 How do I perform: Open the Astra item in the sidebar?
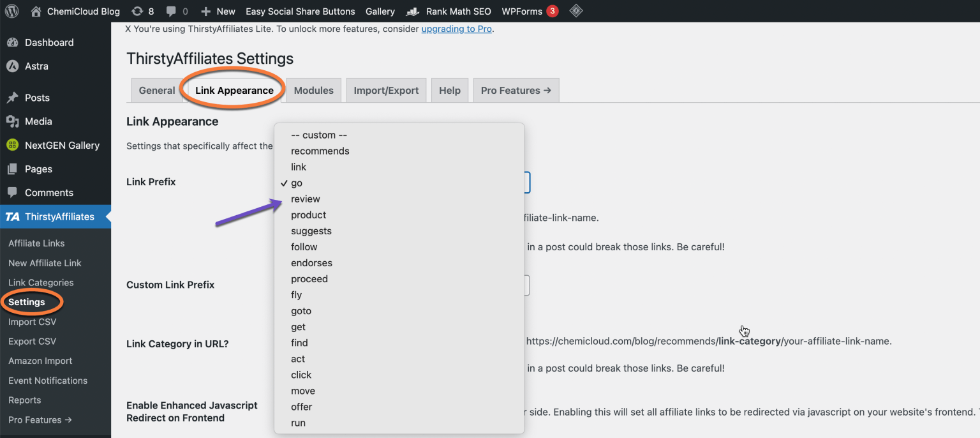pyautogui.click(x=35, y=66)
